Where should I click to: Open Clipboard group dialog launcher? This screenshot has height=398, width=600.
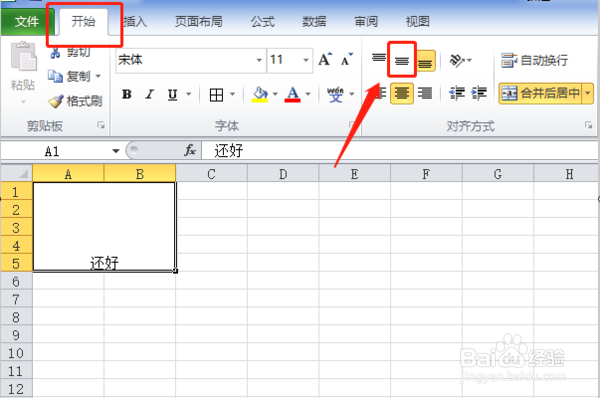click(101, 125)
